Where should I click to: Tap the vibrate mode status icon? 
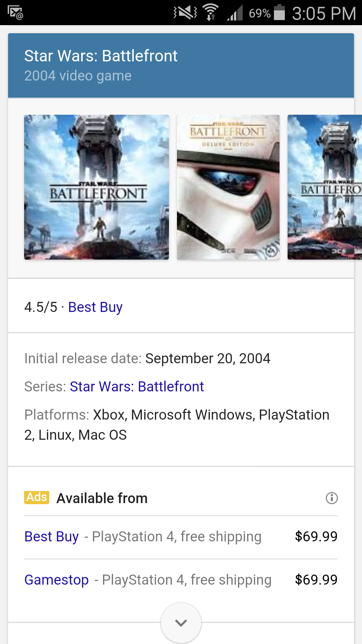pyautogui.click(x=185, y=13)
